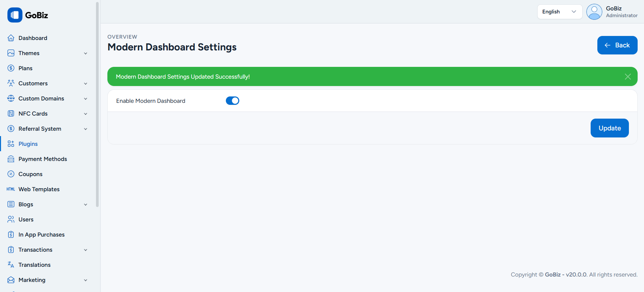Image resolution: width=644 pixels, height=292 pixels.
Task: Click the HTML Web Templates icon
Action: tap(10, 189)
